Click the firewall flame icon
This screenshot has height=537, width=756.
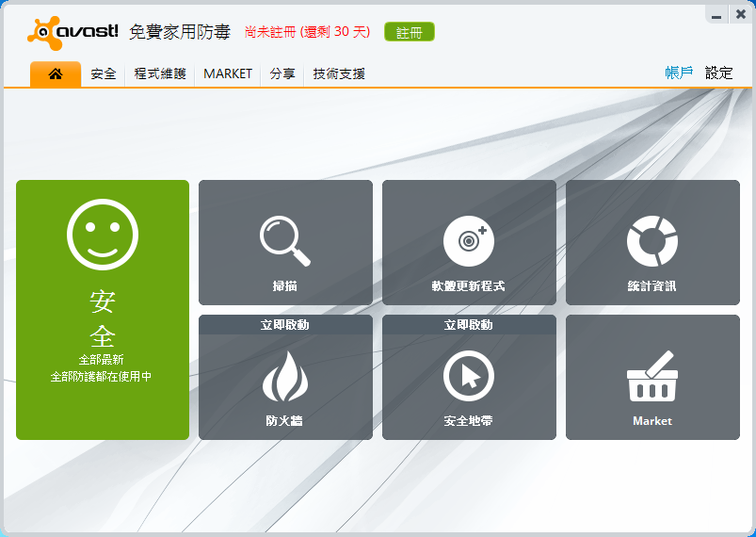[x=285, y=378]
